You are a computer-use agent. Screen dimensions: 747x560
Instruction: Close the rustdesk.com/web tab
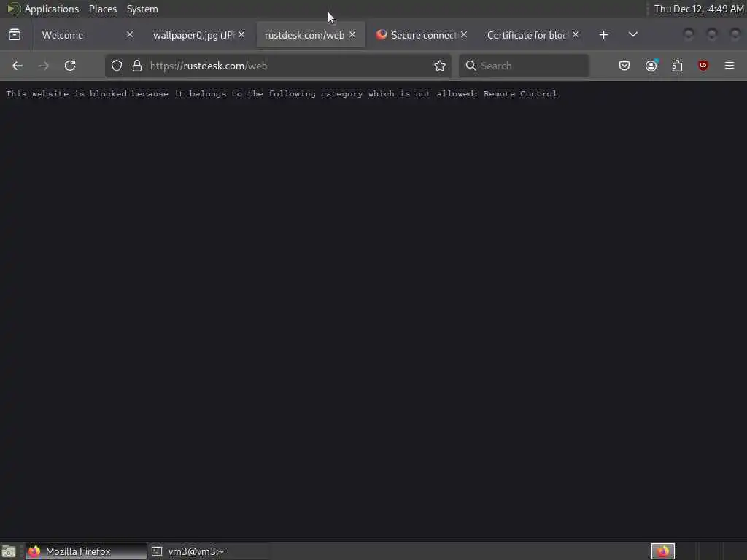click(x=352, y=35)
